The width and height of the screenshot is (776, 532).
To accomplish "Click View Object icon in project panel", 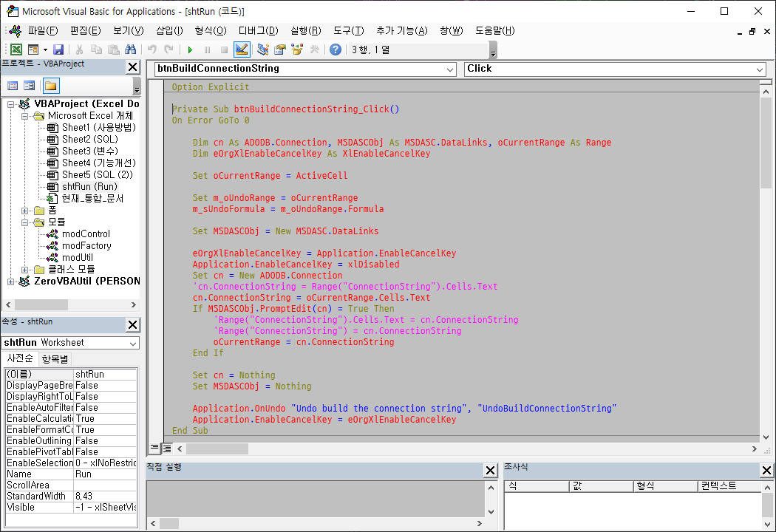I will coord(30,86).
